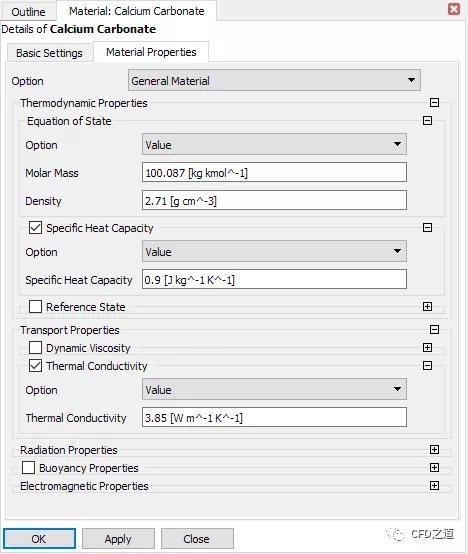Viewport: 468px width, 554px height.
Task: Collapse the Thermodynamic Properties section
Action: point(434,103)
